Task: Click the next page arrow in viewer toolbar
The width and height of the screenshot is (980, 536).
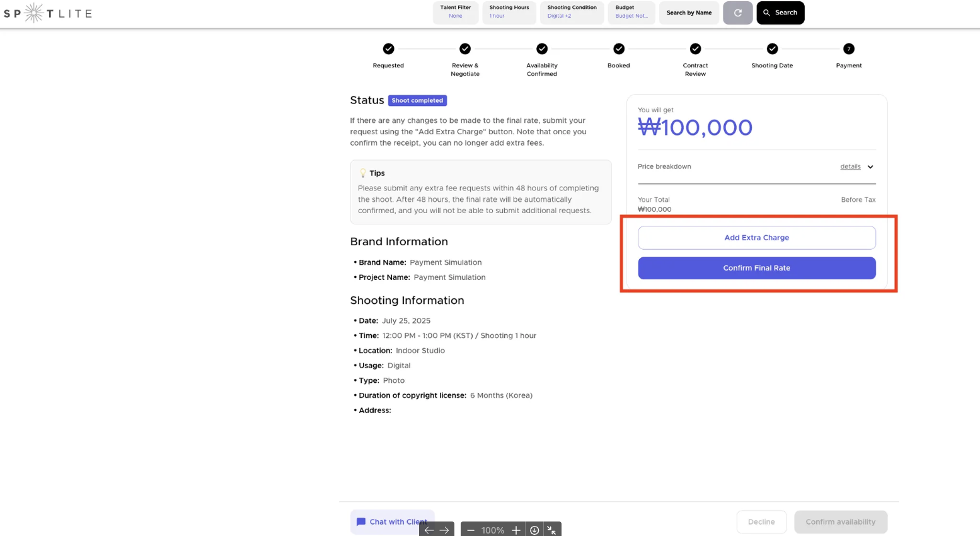Action: [444, 530]
